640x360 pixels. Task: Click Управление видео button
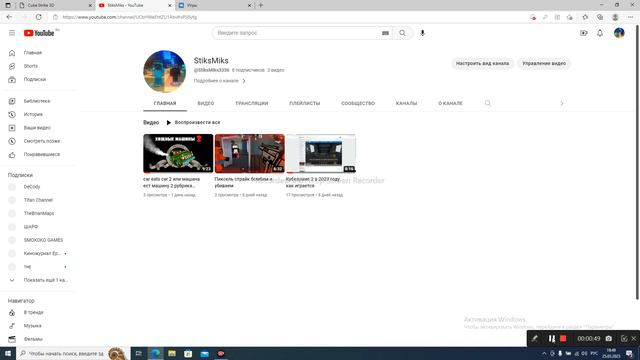tap(544, 64)
